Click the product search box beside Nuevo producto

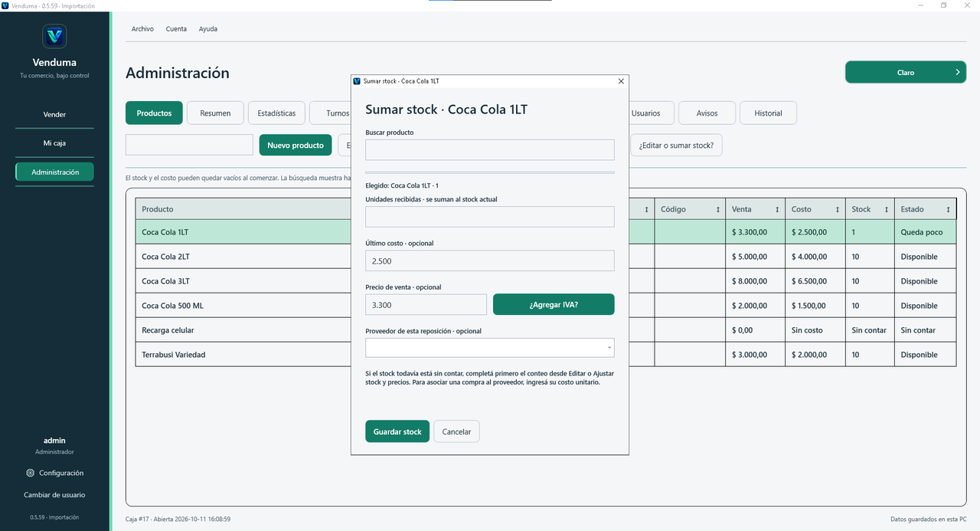click(189, 145)
